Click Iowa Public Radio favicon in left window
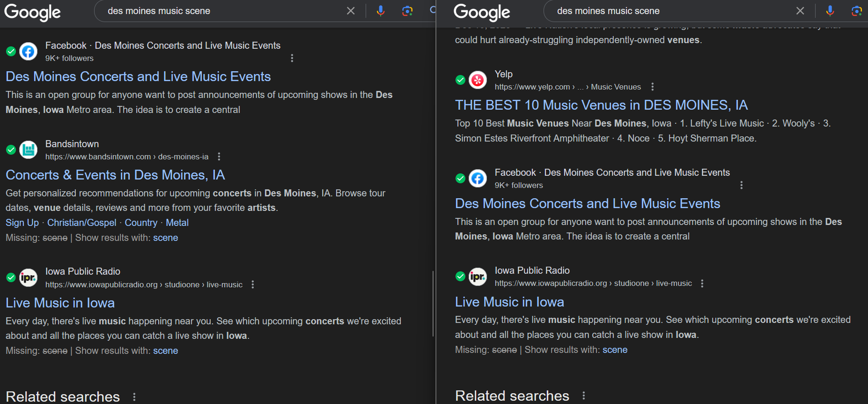 click(x=29, y=277)
